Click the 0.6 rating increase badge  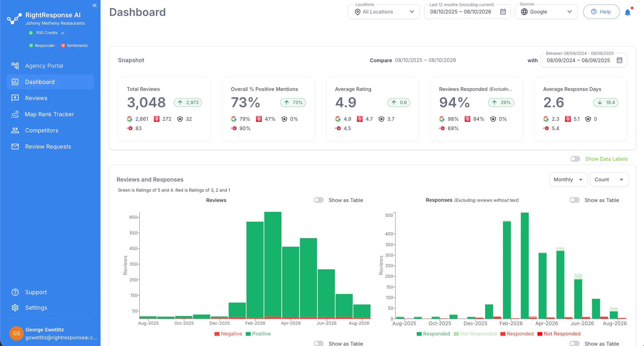[399, 103]
